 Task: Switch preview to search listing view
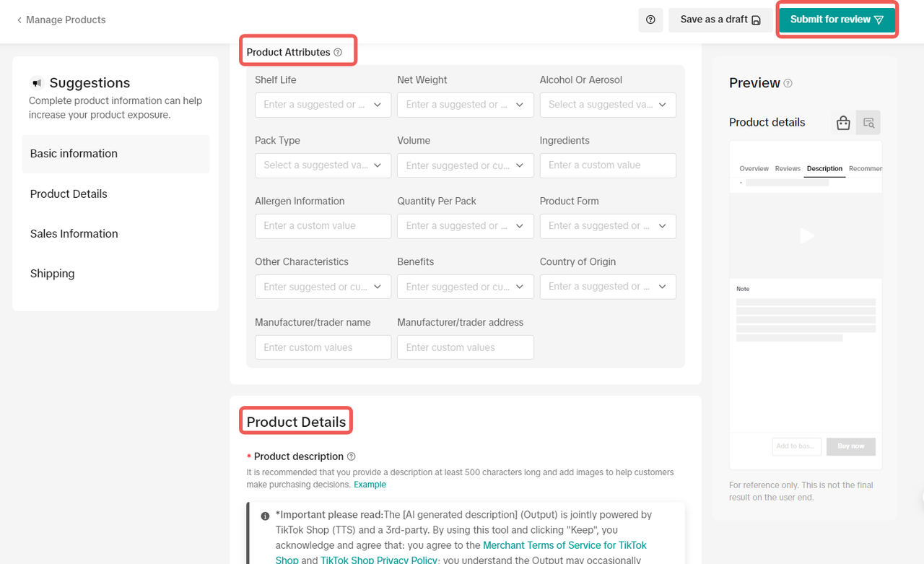[x=868, y=123]
